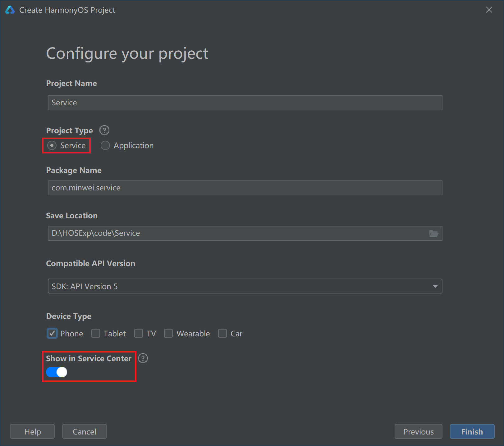Image resolution: width=504 pixels, height=446 pixels.
Task: Toggle Show in Service Center switch
Action: [x=57, y=372]
